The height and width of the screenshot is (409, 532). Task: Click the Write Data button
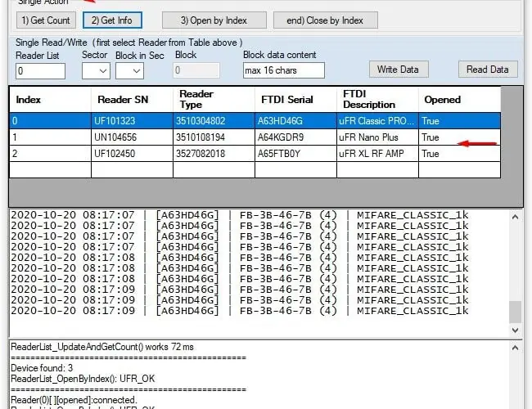point(399,70)
